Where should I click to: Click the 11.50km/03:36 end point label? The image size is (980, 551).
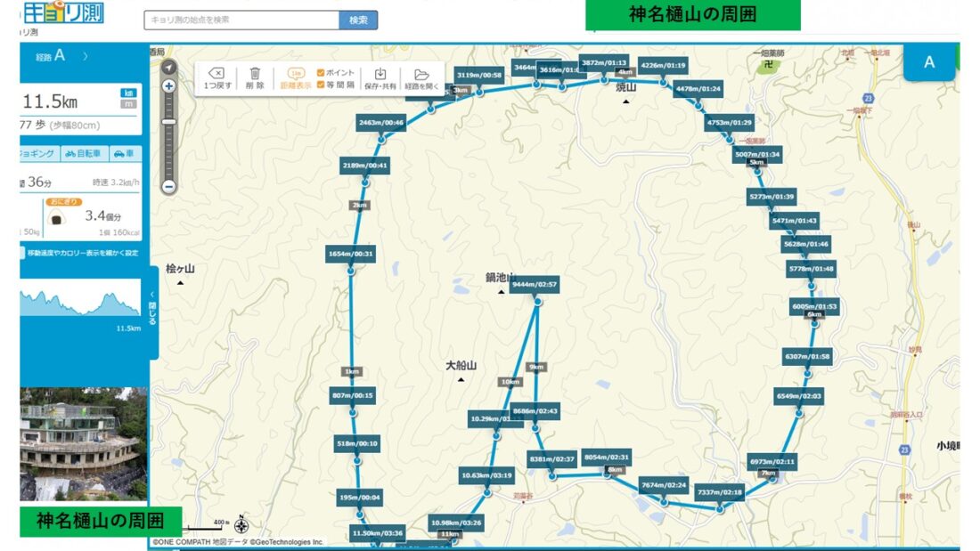[x=378, y=533]
